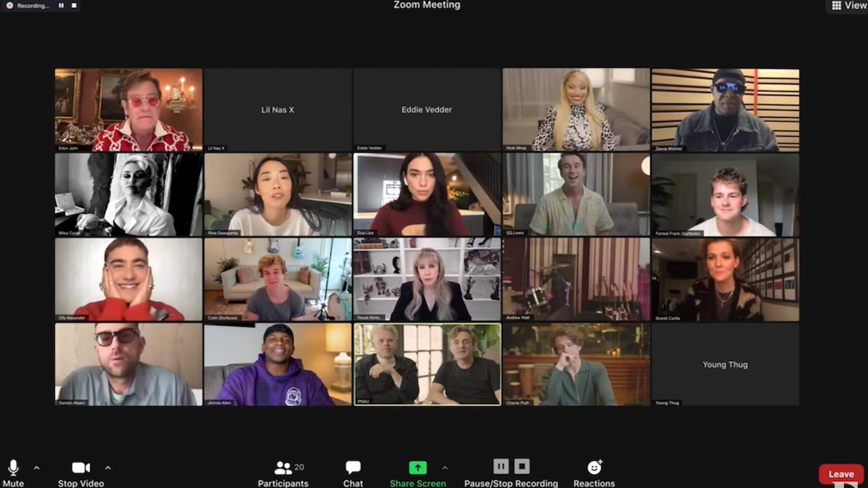The width and height of the screenshot is (868, 488).
Task: Open the Participants panel icon
Action: click(x=283, y=468)
